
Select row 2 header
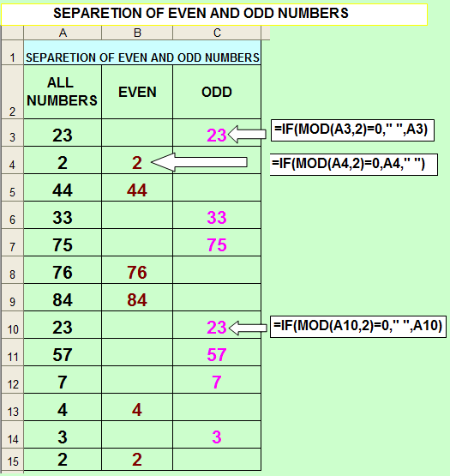[x=12, y=92]
